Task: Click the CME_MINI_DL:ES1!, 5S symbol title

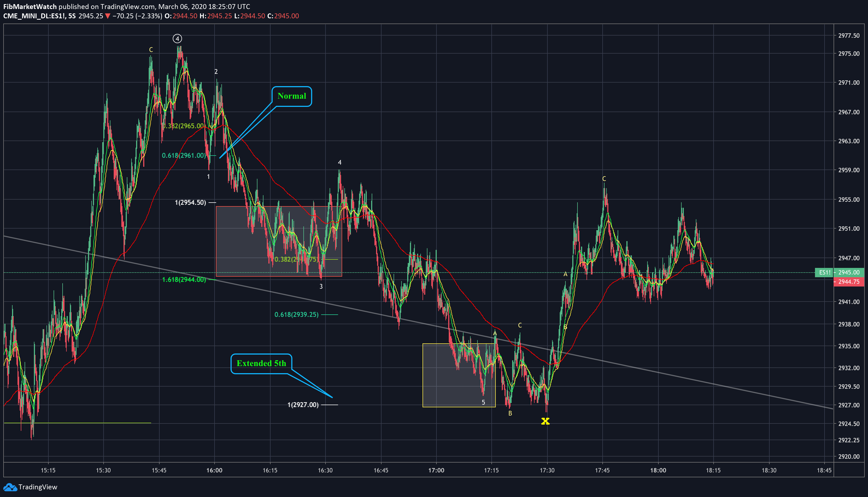Action: pos(40,16)
